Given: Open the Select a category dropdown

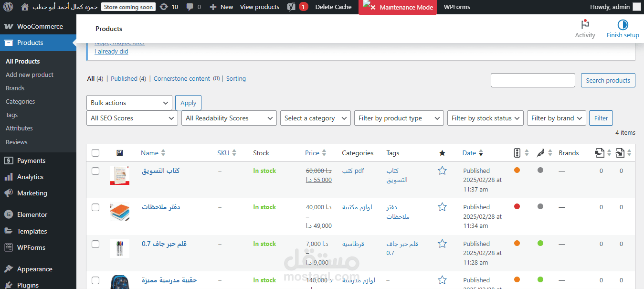Looking at the screenshot, I should [x=316, y=118].
